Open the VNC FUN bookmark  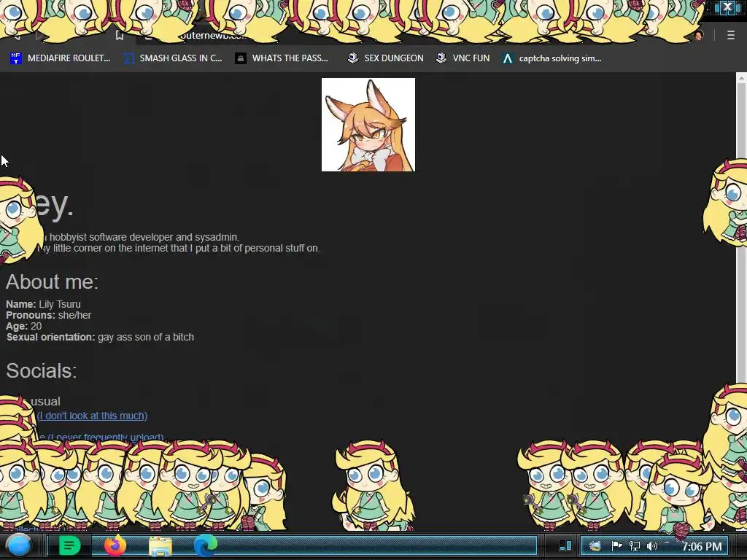pyautogui.click(x=462, y=58)
